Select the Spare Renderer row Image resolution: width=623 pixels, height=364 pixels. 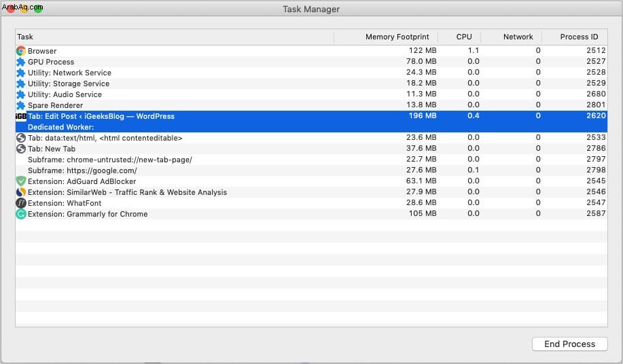tap(311, 105)
